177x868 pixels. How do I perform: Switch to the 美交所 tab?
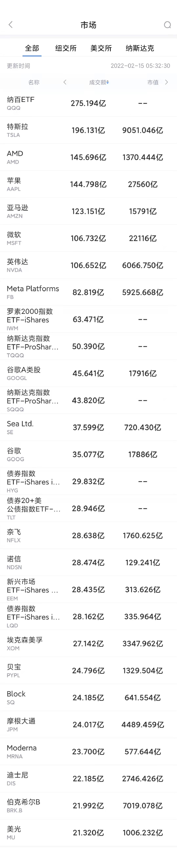click(x=101, y=48)
